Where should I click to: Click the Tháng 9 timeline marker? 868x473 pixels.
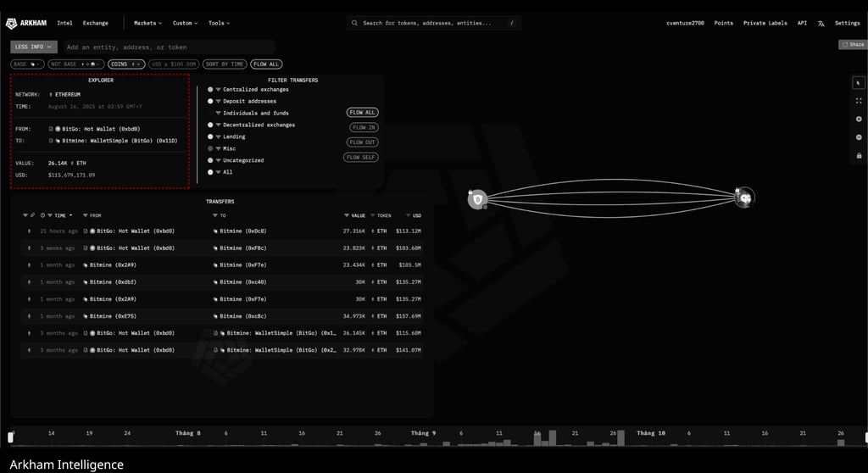[x=423, y=433]
